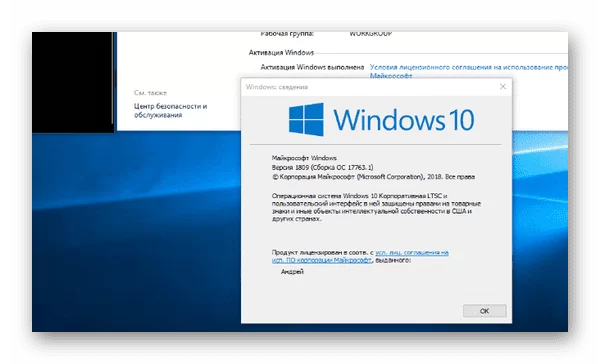
Task: Click the Windows 10 logo icon
Action: [x=306, y=119]
